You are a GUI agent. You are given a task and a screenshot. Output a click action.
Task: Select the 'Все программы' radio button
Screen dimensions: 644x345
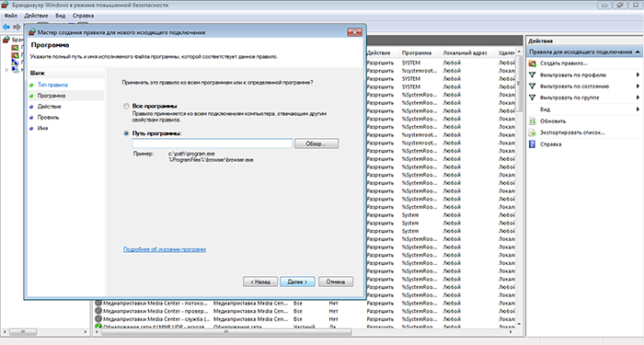[127, 106]
